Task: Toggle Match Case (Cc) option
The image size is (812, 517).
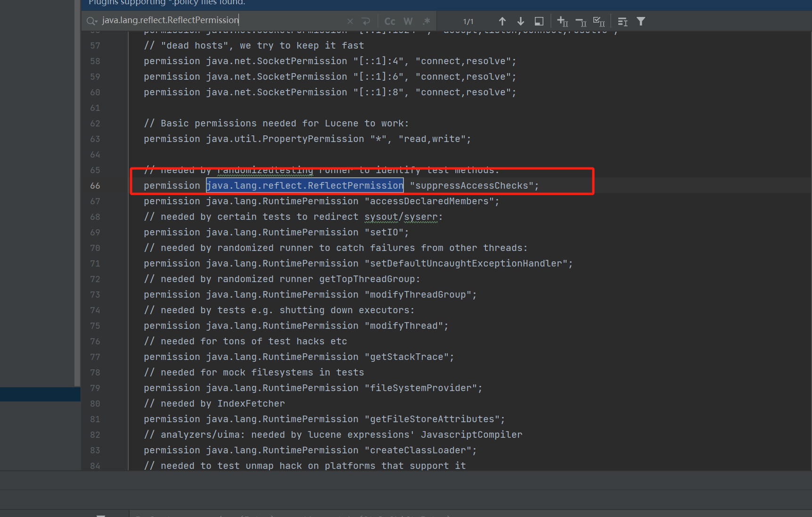Action: (390, 21)
